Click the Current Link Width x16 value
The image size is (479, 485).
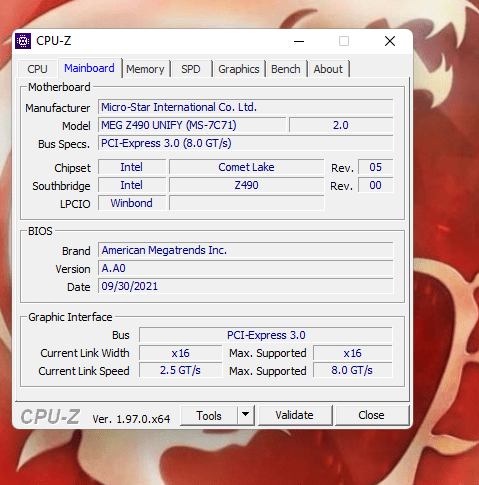coord(180,353)
